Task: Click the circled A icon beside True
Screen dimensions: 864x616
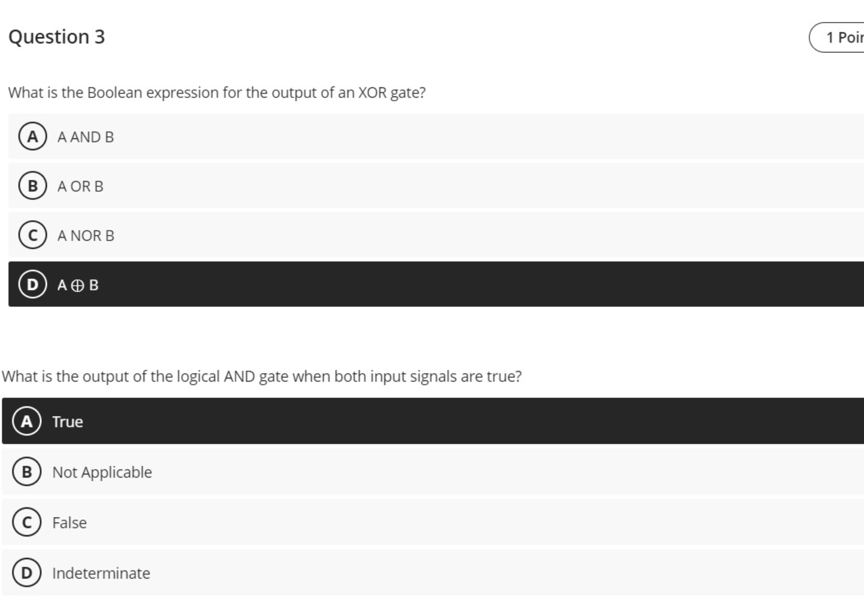Action: click(26, 421)
